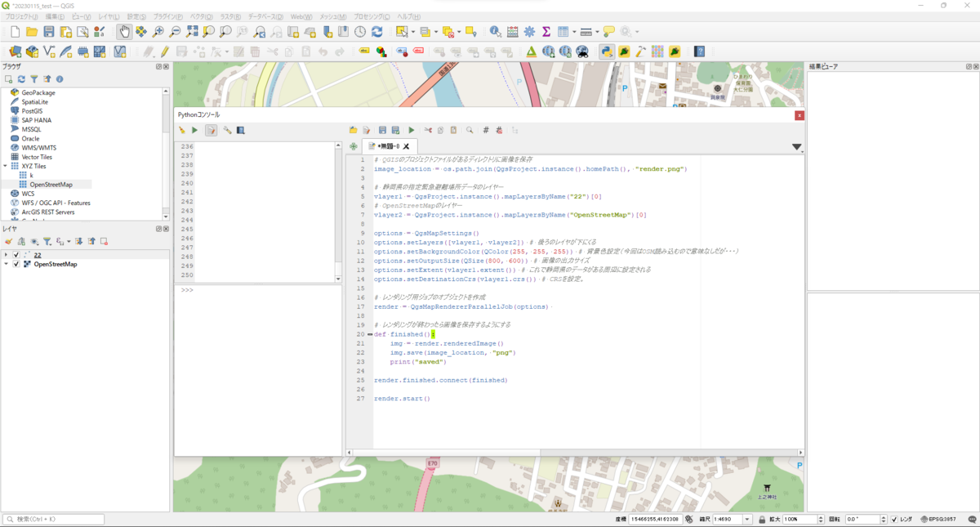The image size is (980, 527).
Task: Select the Identify Features tool
Action: (496, 32)
